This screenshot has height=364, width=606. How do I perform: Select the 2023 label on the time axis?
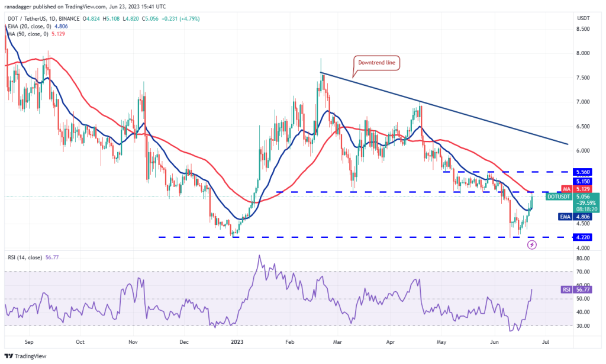(x=238, y=342)
